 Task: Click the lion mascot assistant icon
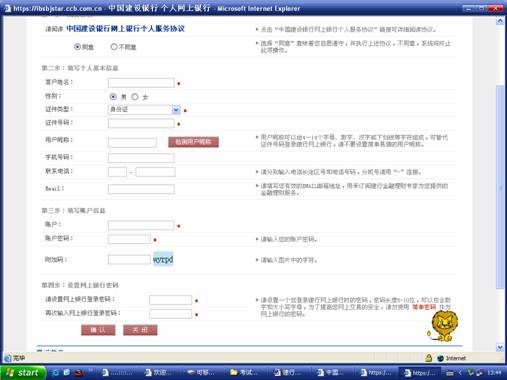tap(443, 326)
